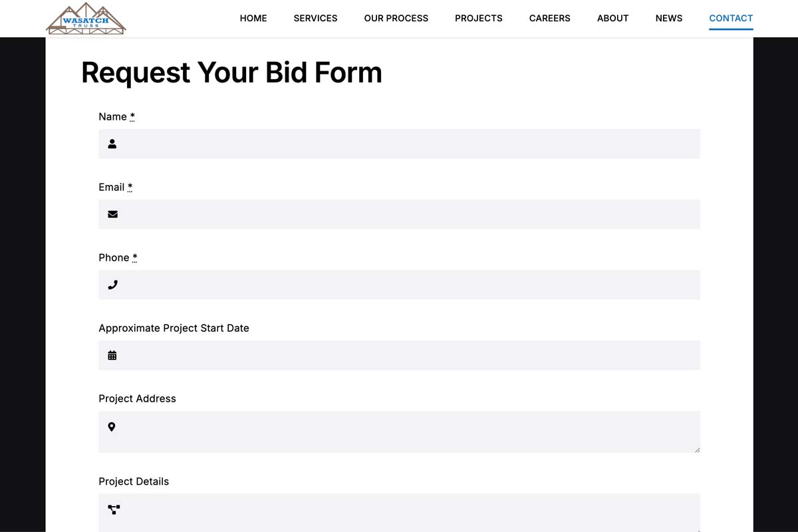
Task: Click the phone handset icon
Action: pos(112,285)
